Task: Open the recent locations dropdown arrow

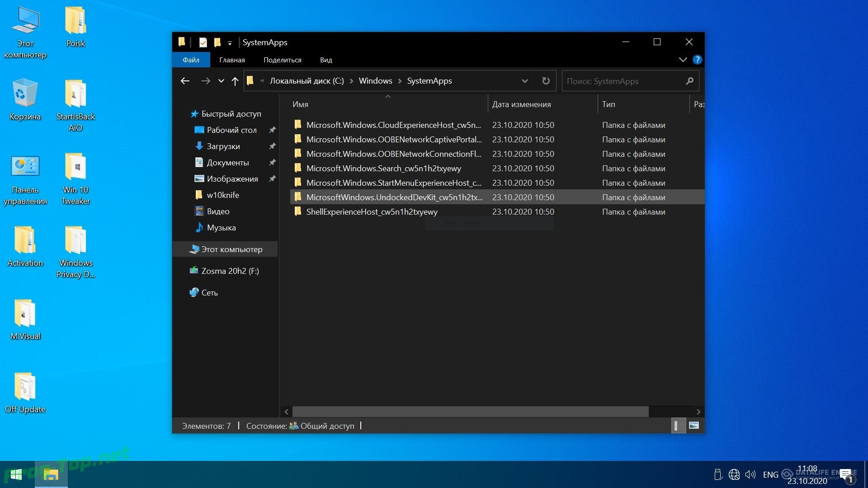Action: click(221, 81)
